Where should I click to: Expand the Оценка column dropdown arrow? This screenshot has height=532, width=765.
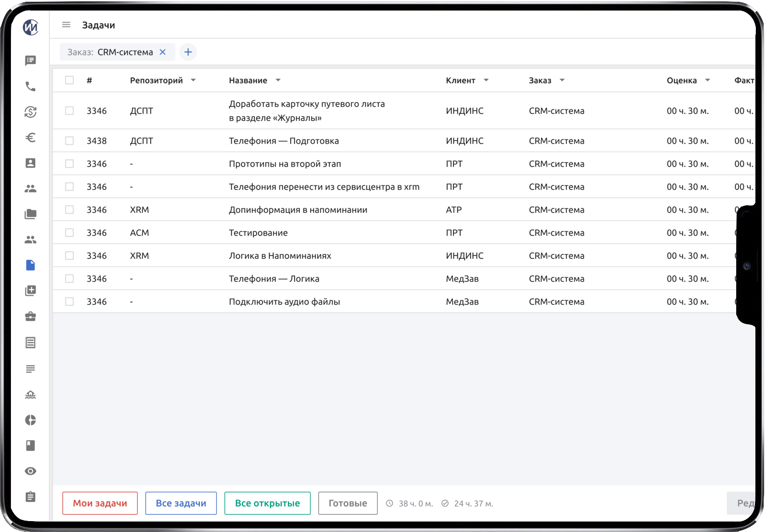point(708,80)
